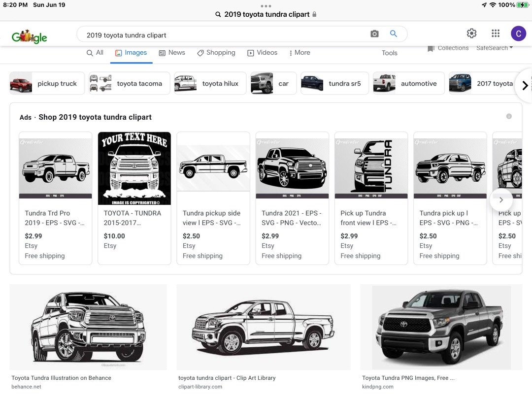The image size is (532, 399).
Task: Switch to the Videos tab
Action: tap(262, 53)
